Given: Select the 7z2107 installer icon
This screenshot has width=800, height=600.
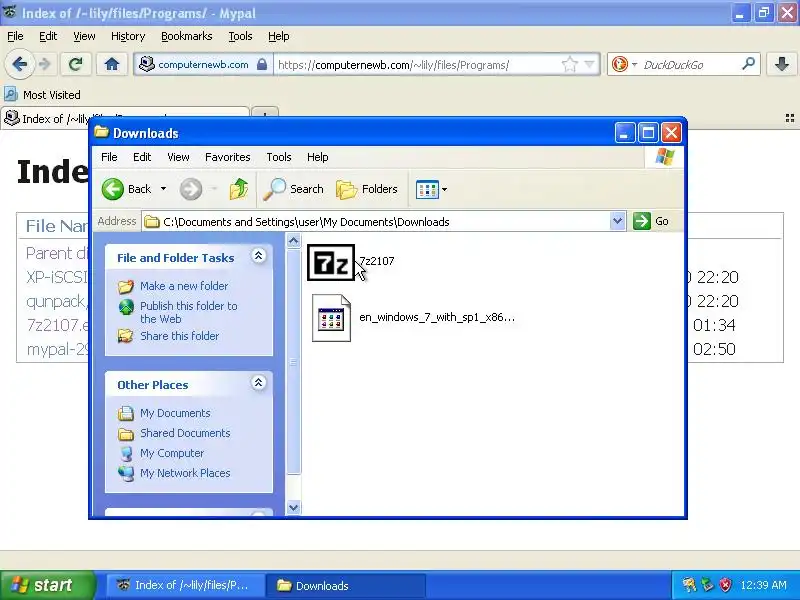Looking at the screenshot, I should point(331,262).
